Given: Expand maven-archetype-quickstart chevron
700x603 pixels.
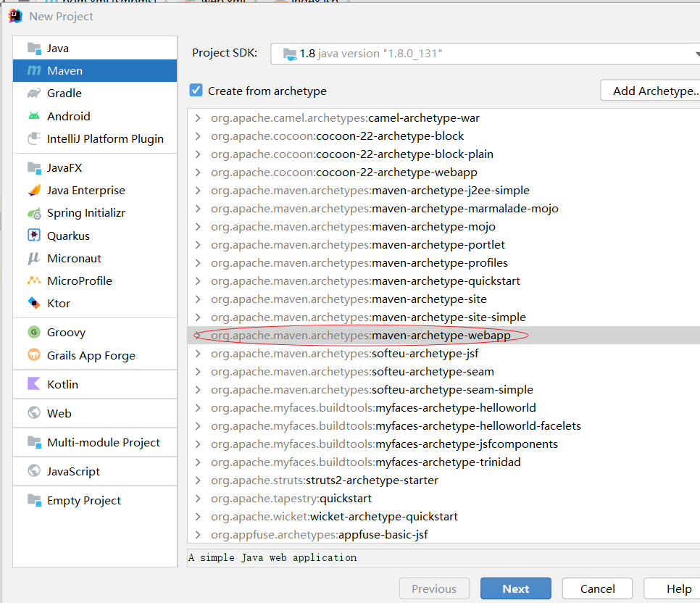Looking at the screenshot, I should pyautogui.click(x=198, y=281).
